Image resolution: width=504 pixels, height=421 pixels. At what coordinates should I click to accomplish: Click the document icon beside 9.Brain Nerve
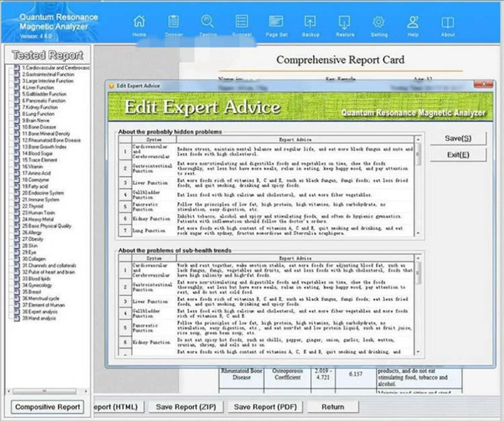click(17, 121)
